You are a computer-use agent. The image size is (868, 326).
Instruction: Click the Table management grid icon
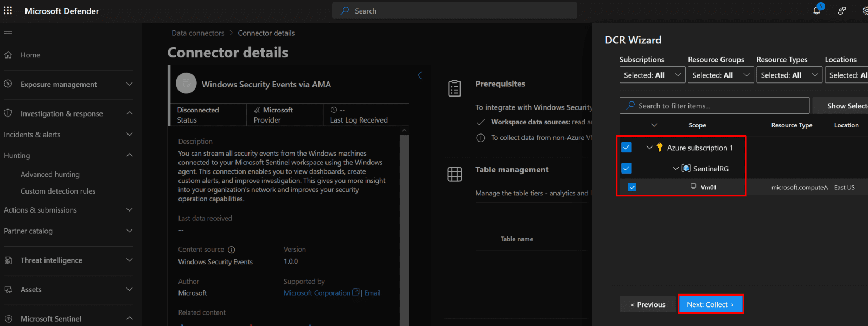tap(455, 174)
